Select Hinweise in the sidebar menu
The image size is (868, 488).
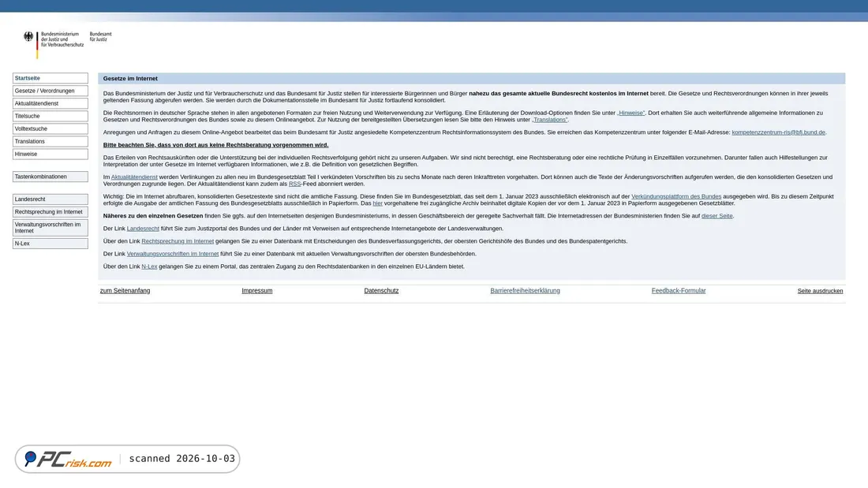(51, 155)
